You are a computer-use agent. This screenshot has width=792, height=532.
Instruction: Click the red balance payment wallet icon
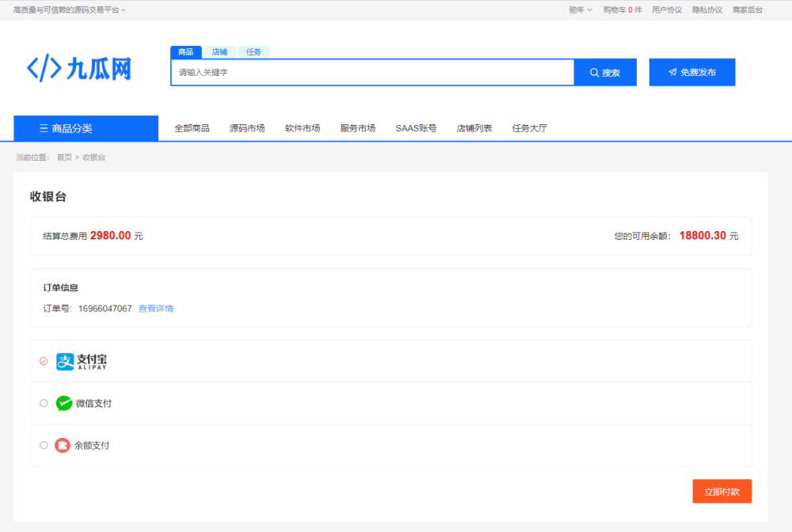coord(63,446)
